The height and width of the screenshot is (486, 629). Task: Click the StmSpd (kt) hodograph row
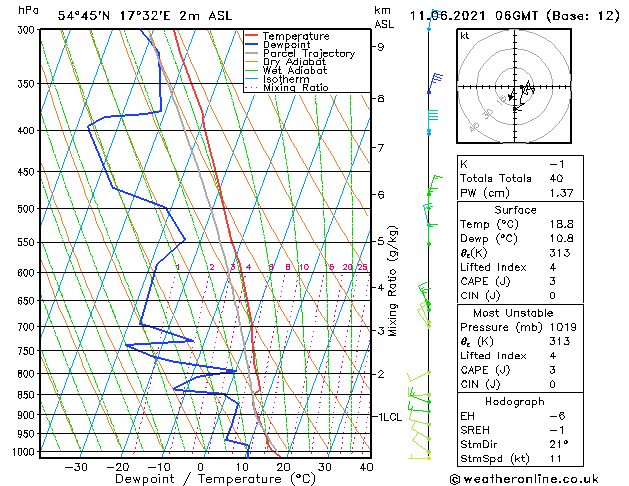click(x=520, y=458)
